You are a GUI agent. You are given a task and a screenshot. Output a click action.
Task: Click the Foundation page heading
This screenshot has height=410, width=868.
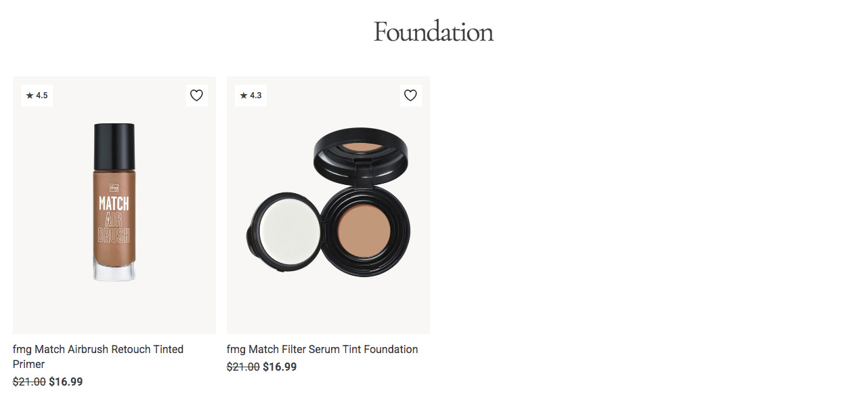[433, 32]
